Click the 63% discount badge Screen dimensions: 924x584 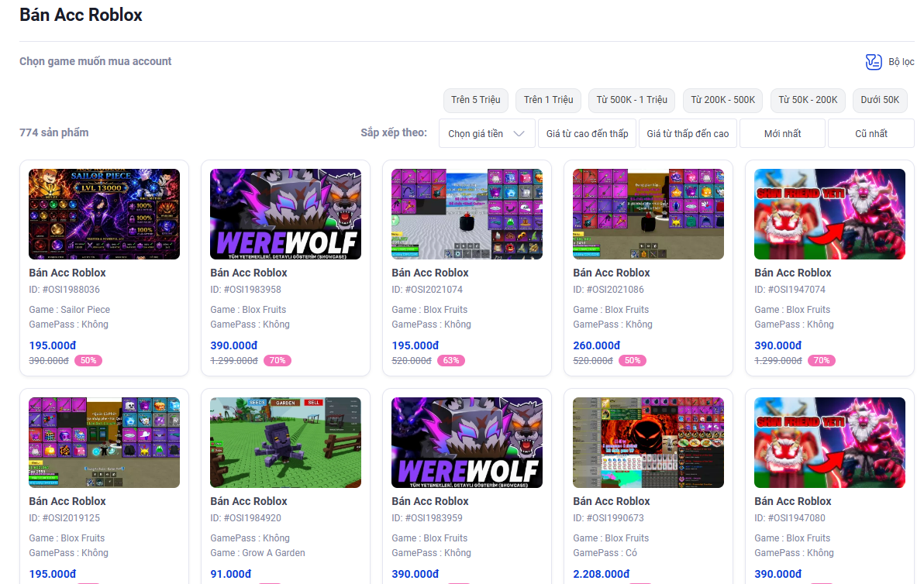coord(451,360)
